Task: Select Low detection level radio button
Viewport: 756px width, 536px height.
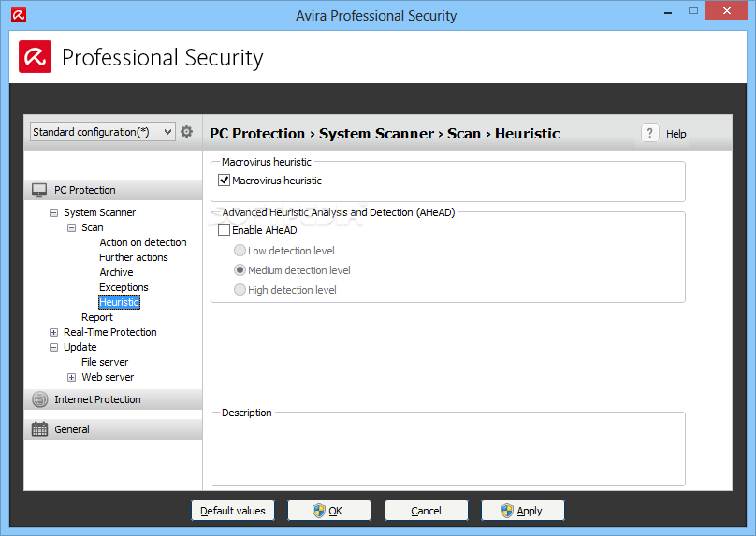Action: [x=240, y=251]
